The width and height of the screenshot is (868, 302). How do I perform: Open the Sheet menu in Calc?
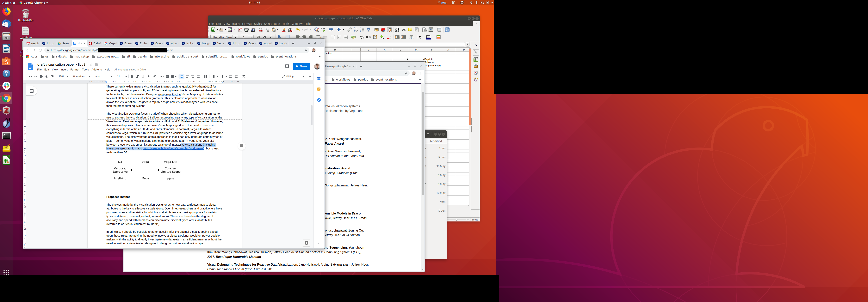click(268, 24)
